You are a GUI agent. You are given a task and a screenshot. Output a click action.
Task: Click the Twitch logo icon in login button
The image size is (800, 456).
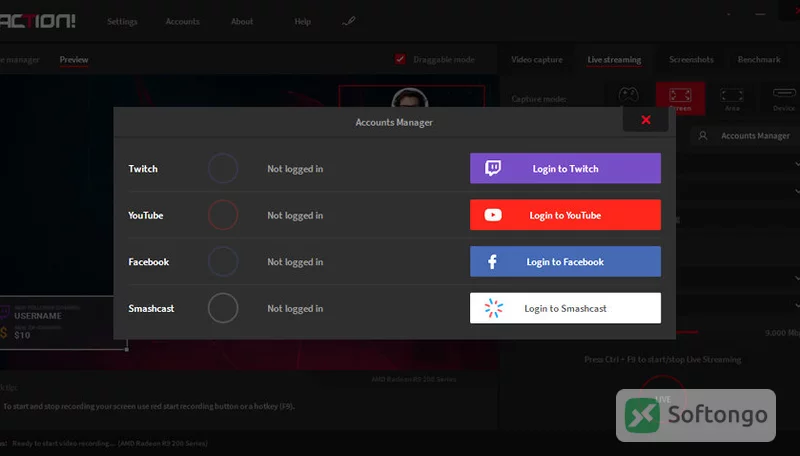point(493,168)
